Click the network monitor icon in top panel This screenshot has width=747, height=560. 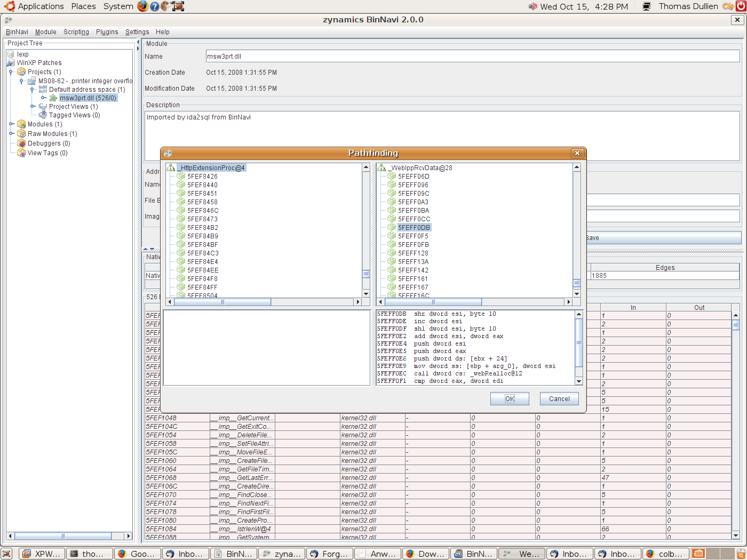[647, 6]
